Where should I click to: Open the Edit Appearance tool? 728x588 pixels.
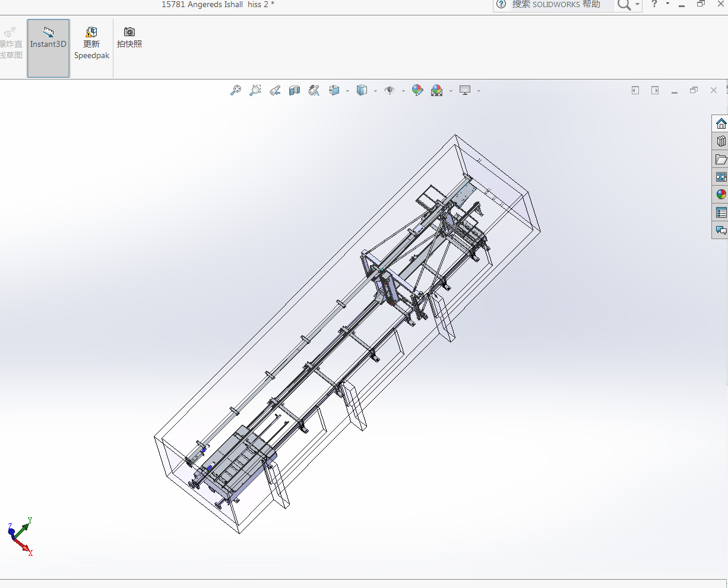417,90
